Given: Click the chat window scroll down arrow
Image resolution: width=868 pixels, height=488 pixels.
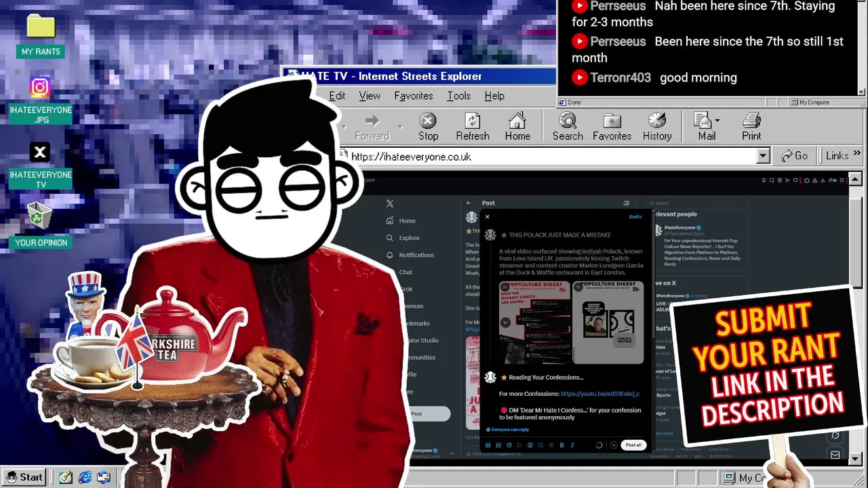Looking at the screenshot, I should click(x=861, y=91).
